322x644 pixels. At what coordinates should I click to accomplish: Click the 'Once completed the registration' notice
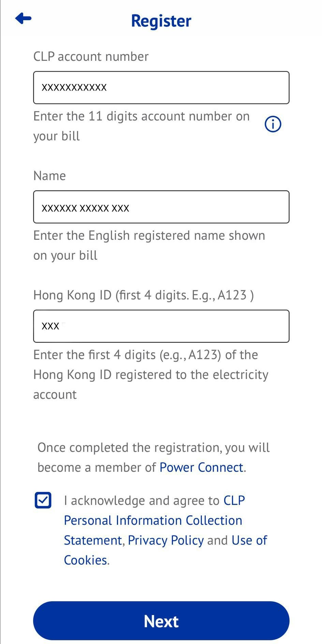[153, 457]
